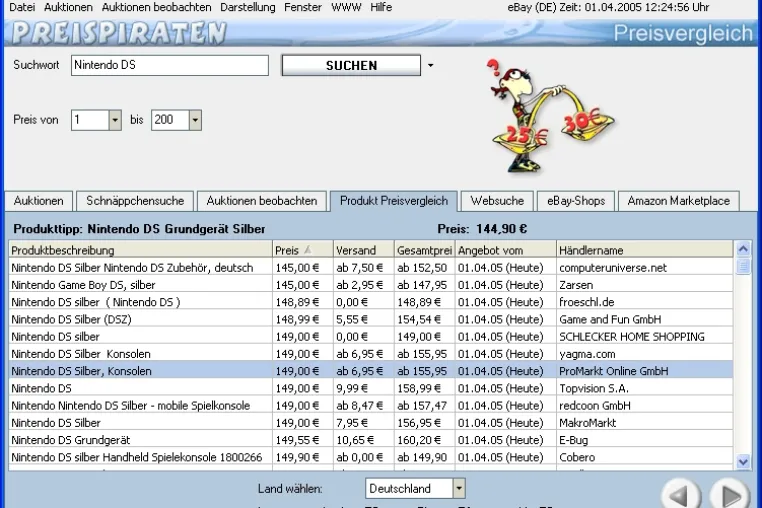Click dealer name Topvision S.A.
Screen dimensions: 762x508
(x=594, y=388)
